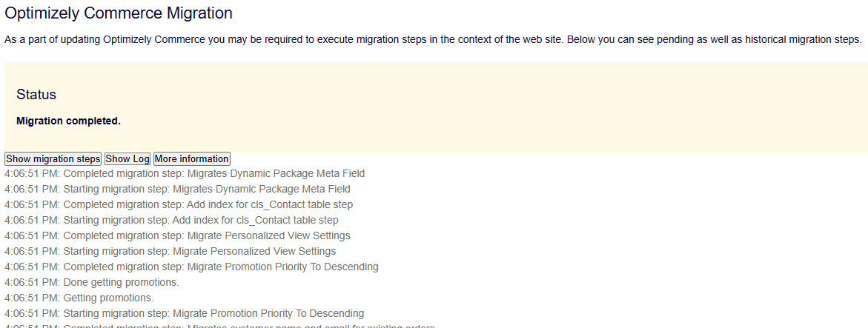Click the page description paragraph

coord(433,39)
